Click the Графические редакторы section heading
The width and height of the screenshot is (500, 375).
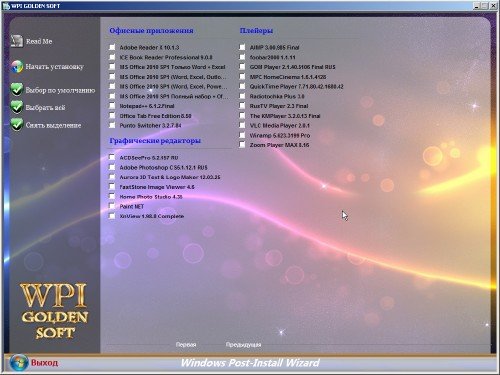tap(155, 141)
